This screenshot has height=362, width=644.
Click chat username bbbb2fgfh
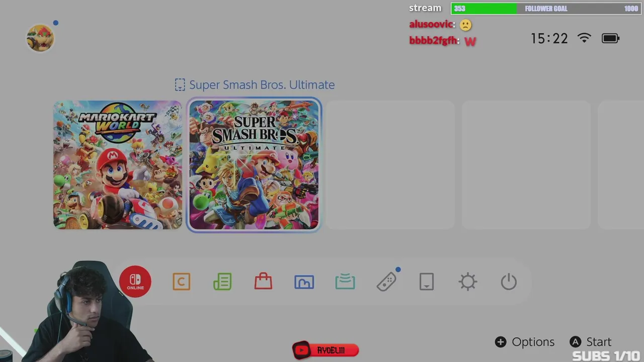pyautogui.click(x=434, y=41)
